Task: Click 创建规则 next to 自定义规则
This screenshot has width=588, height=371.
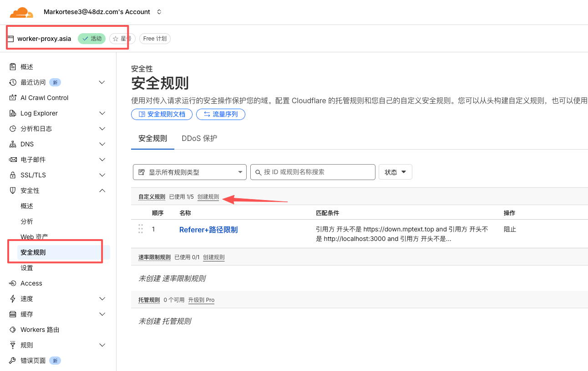Action: click(208, 197)
